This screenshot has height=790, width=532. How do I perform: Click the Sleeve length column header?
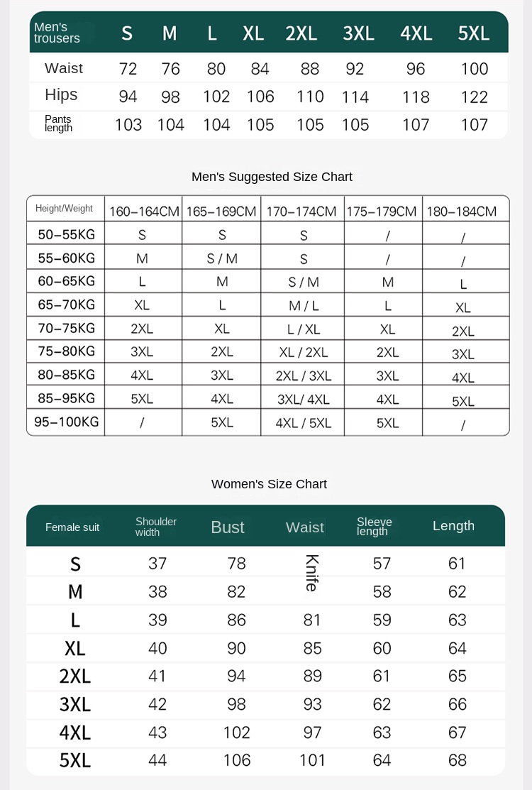click(374, 526)
